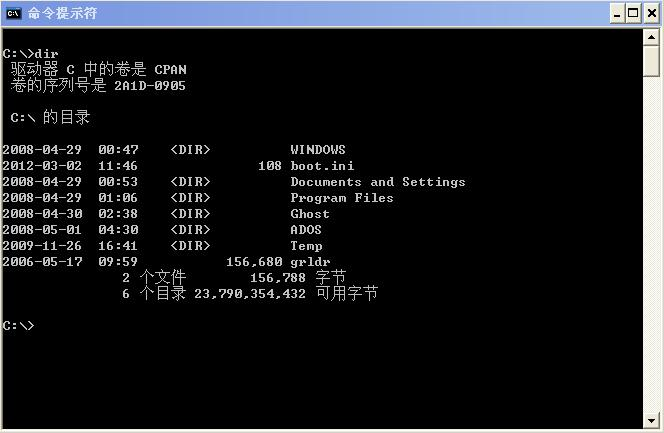Click the ADOS directory entry

(306, 230)
